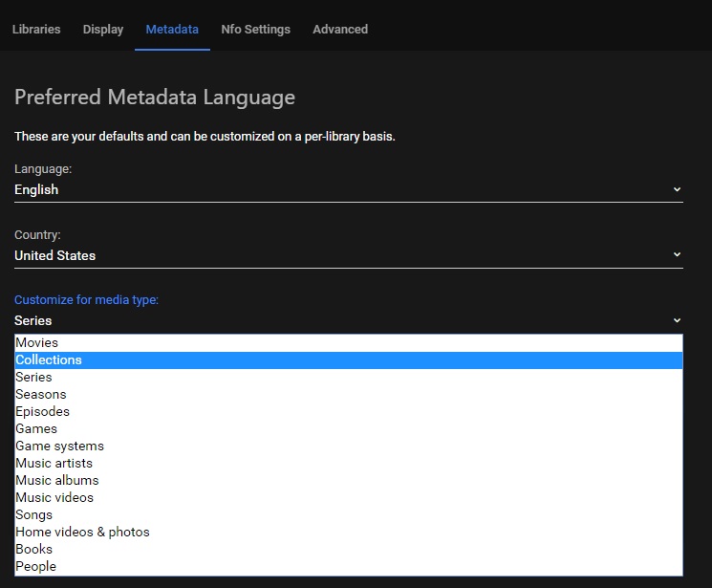Pick Games from the media type list
The width and height of the screenshot is (712, 588).
point(348,429)
